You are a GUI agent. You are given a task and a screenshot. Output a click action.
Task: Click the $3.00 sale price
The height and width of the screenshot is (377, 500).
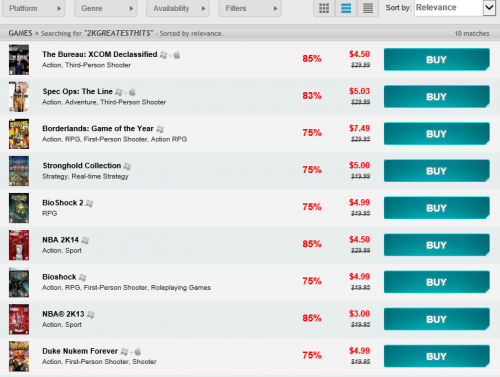pyautogui.click(x=359, y=314)
